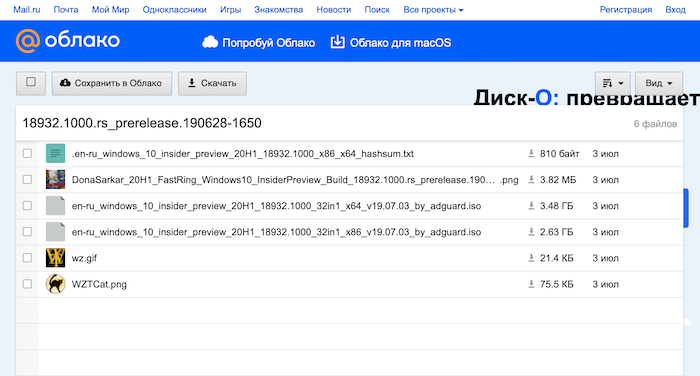Click the text file icon of hashsum.txt
Viewport: 700px width, 376px height.
pyautogui.click(x=55, y=153)
